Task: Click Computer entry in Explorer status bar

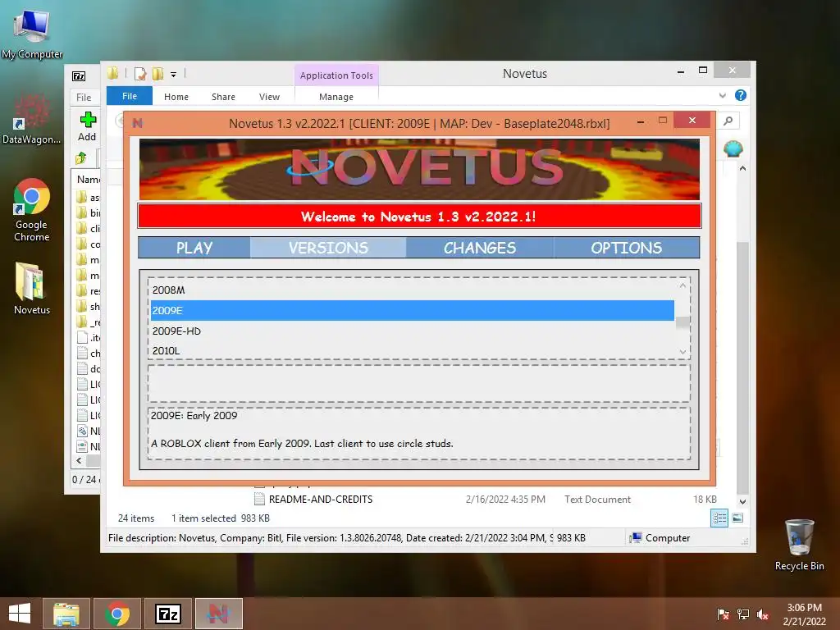Action: pyautogui.click(x=660, y=538)
